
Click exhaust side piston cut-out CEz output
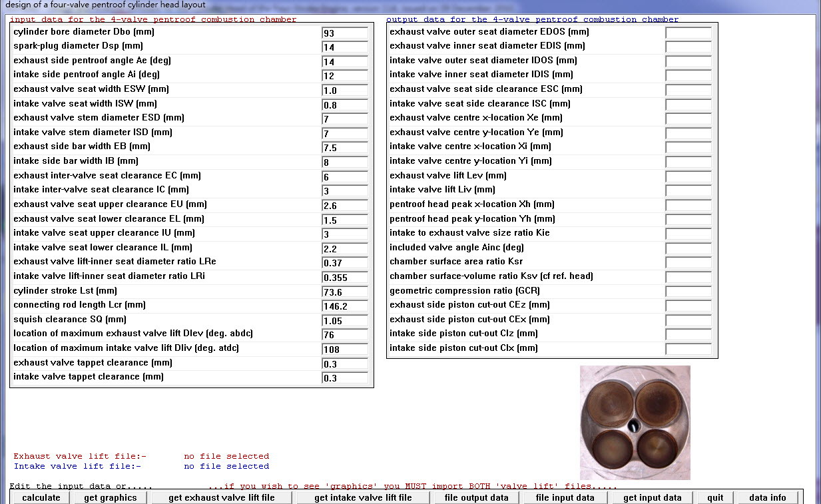pyautogui.click(x=688, y=306)
